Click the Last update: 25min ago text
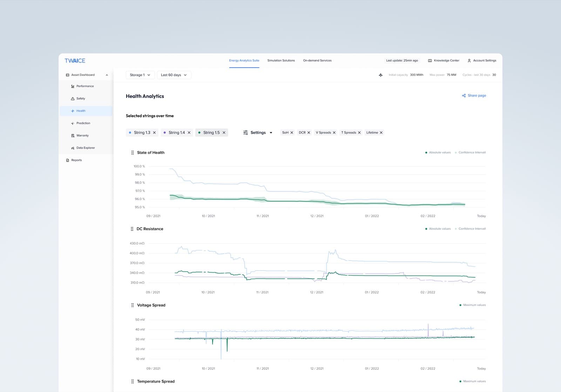 tap(402, 61)
